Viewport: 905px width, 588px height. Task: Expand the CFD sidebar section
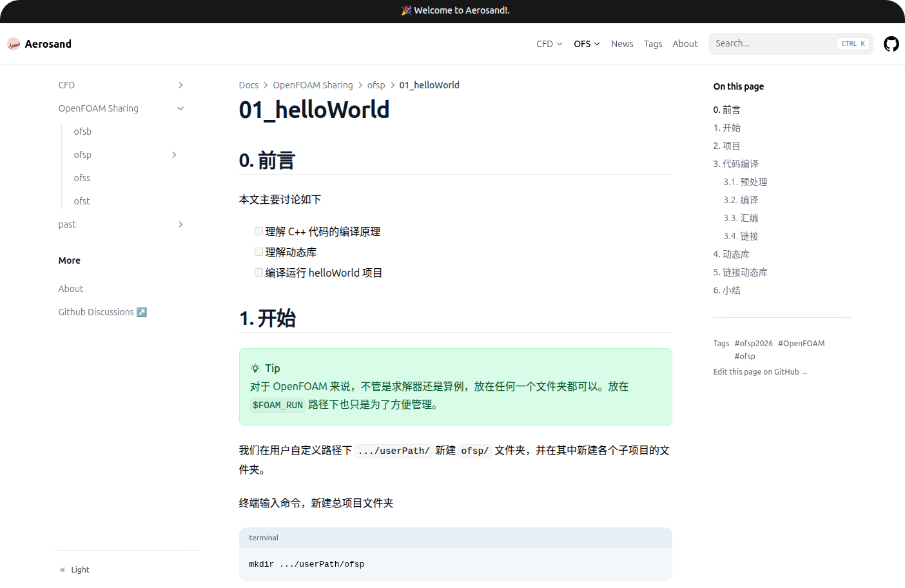(180, 85)
